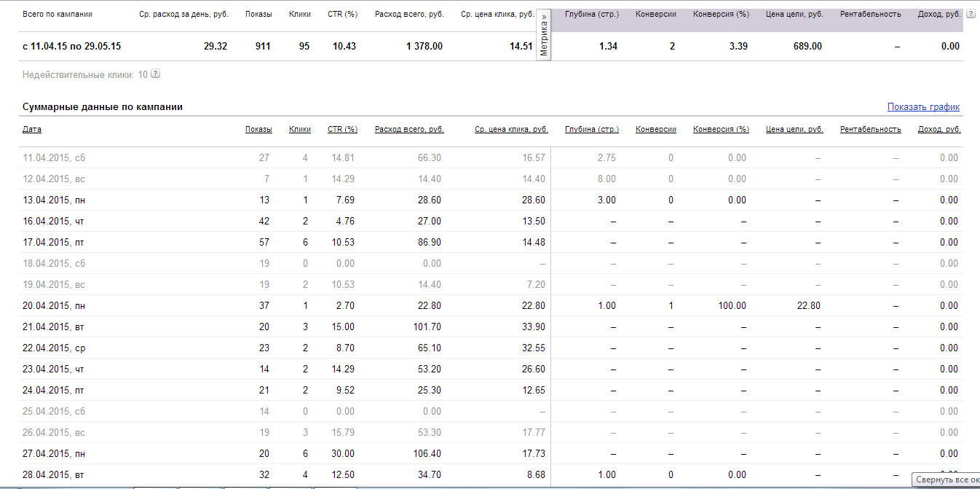Click the total clicks value 95

pos(304,47)
